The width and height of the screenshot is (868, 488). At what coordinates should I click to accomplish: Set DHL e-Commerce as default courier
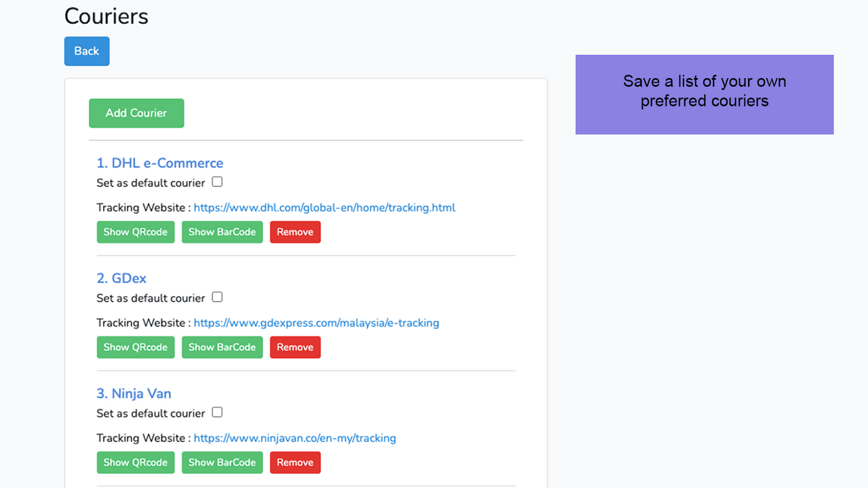[217, 182]
